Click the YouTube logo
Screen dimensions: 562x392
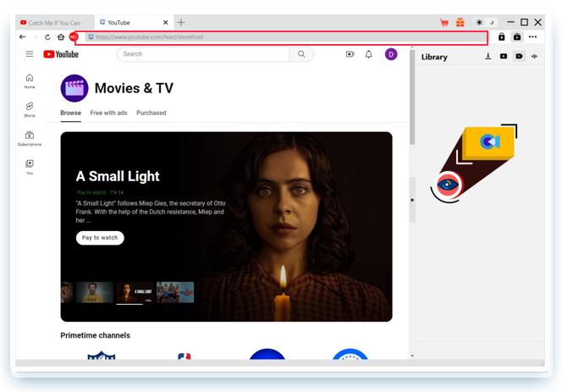61,54
